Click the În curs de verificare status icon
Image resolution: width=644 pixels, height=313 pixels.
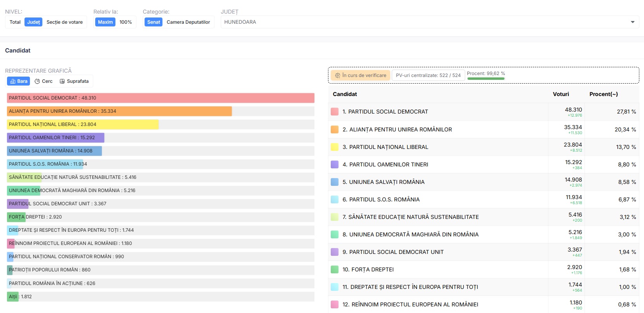(x=338, y=75)
